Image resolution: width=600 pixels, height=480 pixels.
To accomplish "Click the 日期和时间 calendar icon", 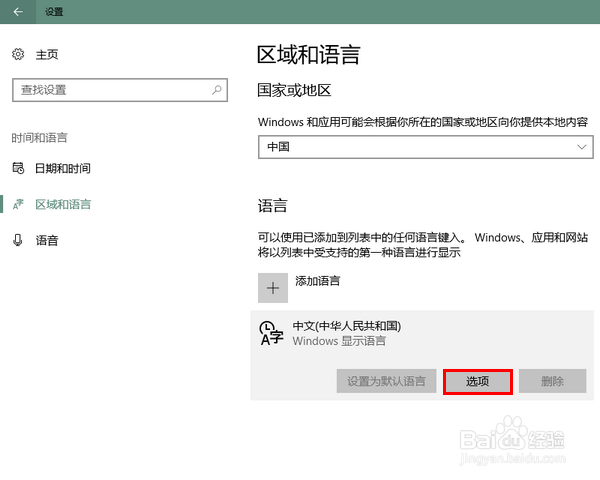I will coord(18,168).
